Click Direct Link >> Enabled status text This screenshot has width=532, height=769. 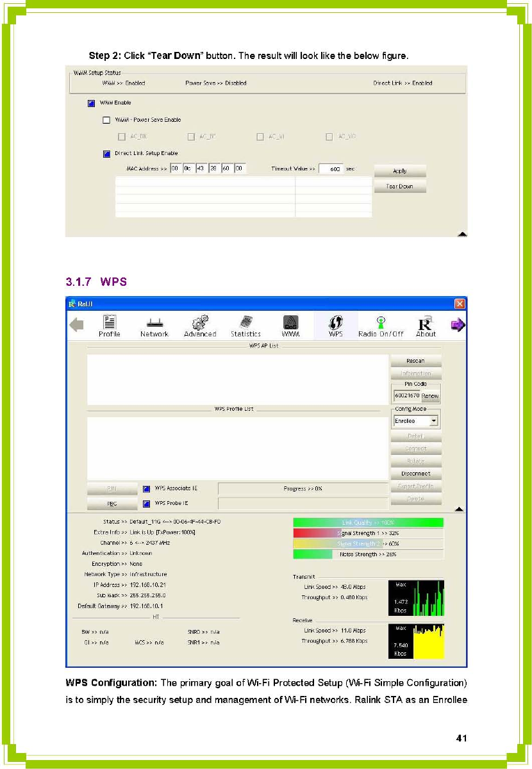[403, 83]
